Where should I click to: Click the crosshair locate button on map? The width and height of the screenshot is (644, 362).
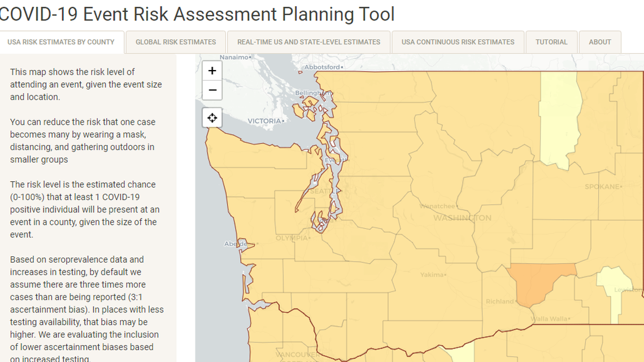tap(212, 117)
